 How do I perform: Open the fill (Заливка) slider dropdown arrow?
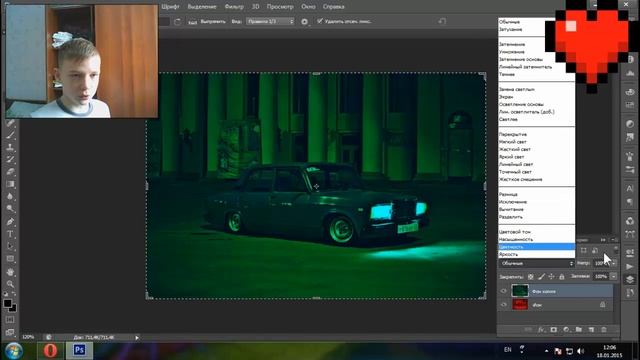pyautogui.click(x=613, y=276)
